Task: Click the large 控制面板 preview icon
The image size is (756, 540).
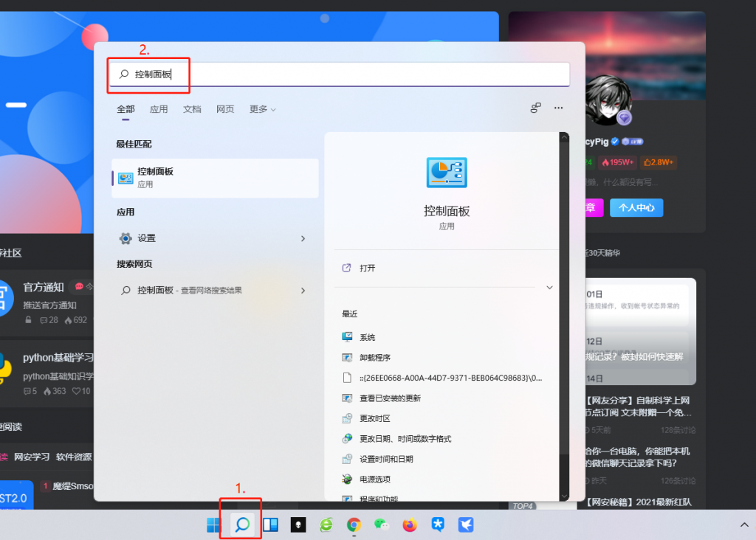Action: [x=447, y=173]
